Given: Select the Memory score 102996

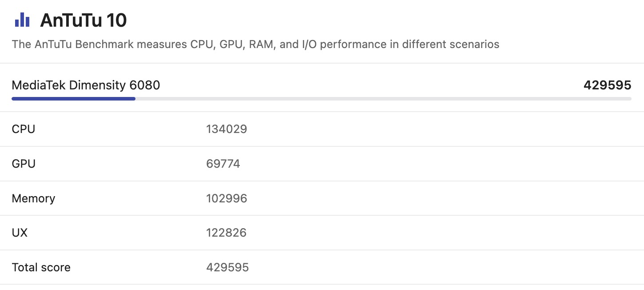Looking at the screenshot, I should point(227,198).
